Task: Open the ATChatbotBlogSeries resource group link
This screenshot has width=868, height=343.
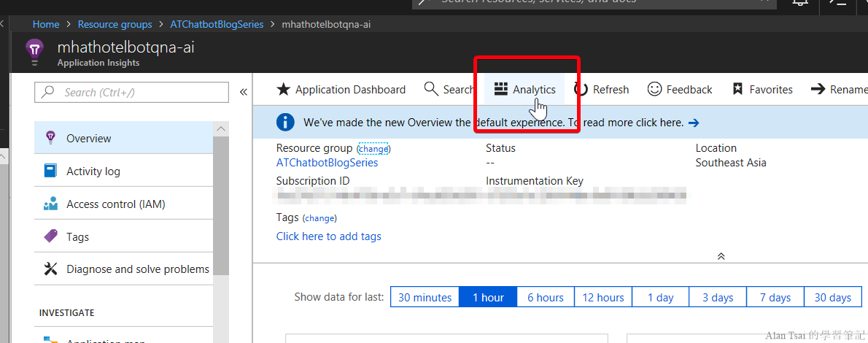Action: click(x=328, y=163)
